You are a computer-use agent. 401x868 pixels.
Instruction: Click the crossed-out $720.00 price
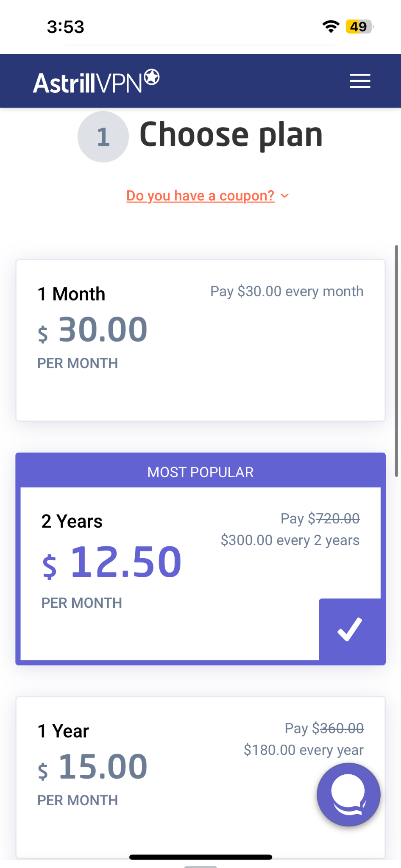(x=334, y=518)
